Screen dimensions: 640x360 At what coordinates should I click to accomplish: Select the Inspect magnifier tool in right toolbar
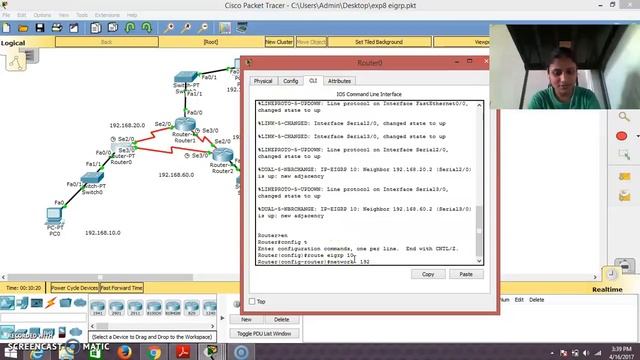[x=624, y=117]
